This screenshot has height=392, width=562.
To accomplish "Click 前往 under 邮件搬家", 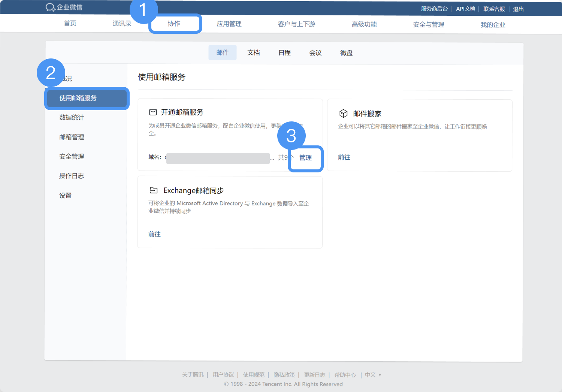I will click(x=344, y=157).
